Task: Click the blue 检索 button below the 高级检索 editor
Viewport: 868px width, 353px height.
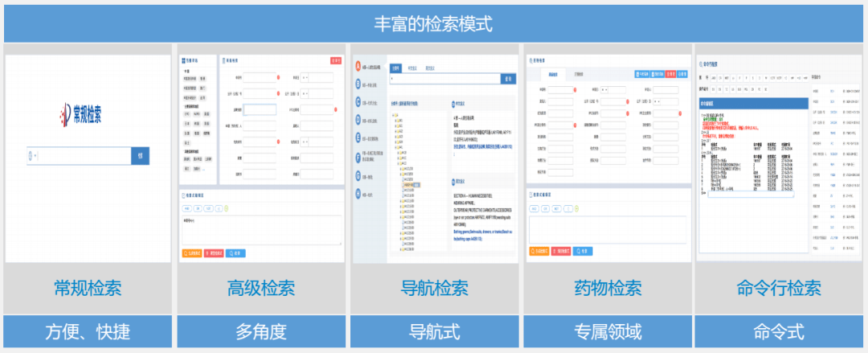Action: pyautogui.click(x=235, y=253)
